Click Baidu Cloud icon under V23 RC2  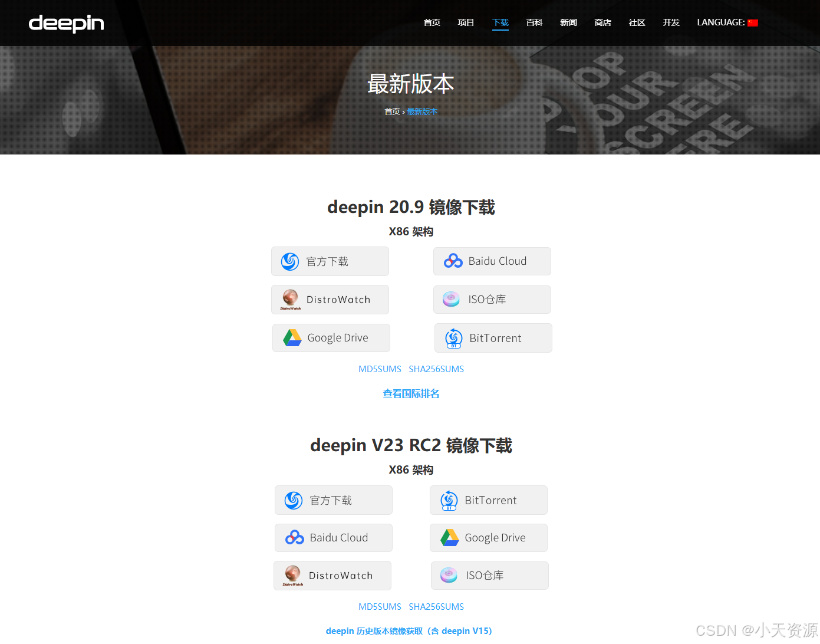295,537
